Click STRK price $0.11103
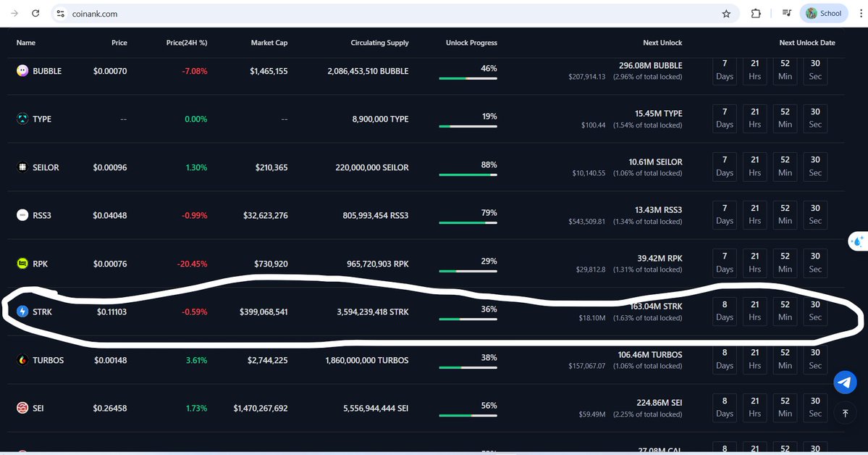 [111, 312]
